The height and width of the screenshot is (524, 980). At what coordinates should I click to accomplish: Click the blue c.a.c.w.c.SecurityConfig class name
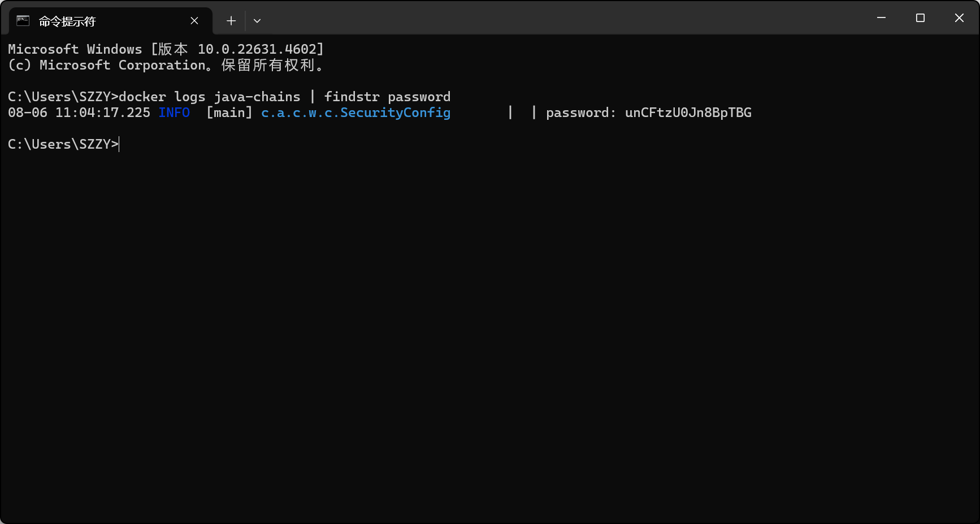pos(355,112)
